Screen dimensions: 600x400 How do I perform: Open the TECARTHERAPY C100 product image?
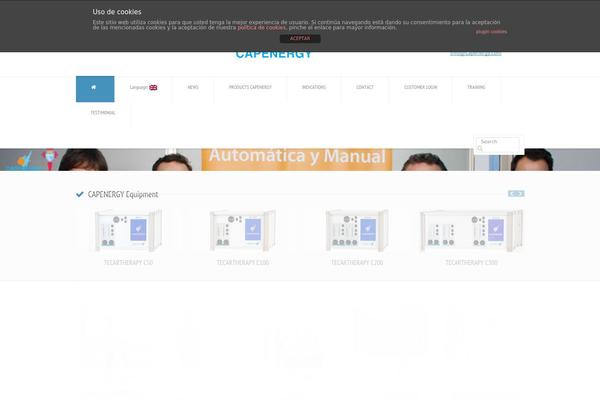[x=243, y=230]
